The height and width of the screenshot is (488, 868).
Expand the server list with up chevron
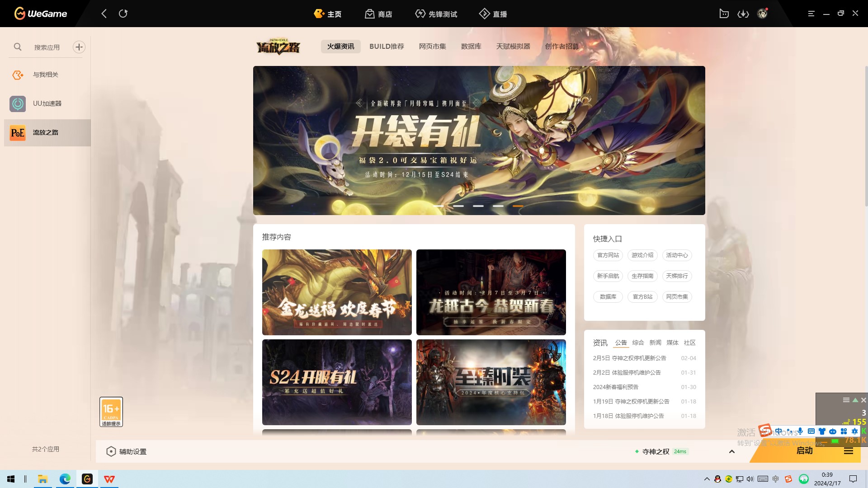[x=732, y=451]
